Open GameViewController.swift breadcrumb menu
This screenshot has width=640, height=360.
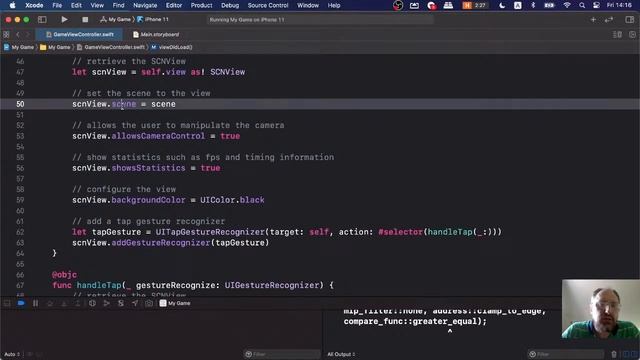(111, 47)
